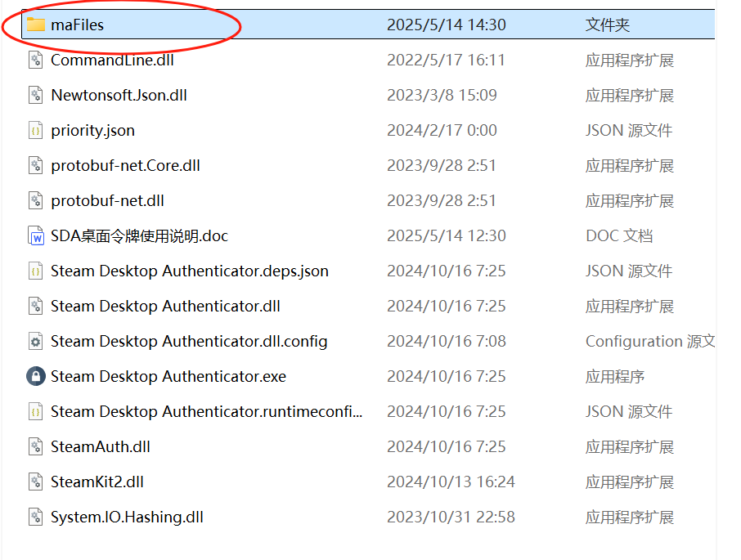
Task: Select the CommandLine.dll file name
Action: point(113,60)
